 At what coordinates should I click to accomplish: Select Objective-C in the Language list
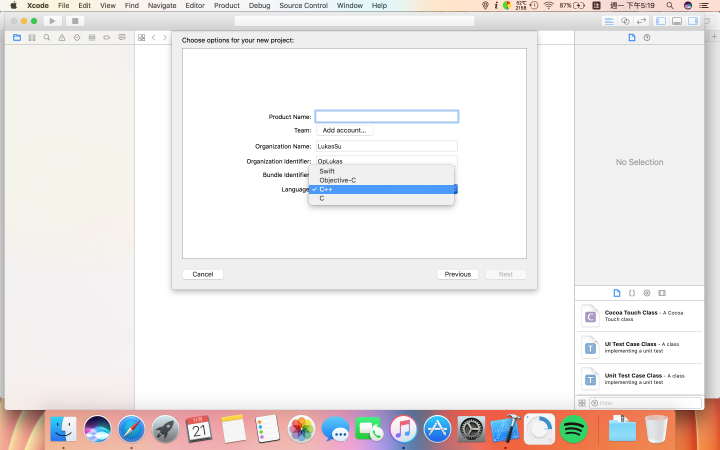382,180
